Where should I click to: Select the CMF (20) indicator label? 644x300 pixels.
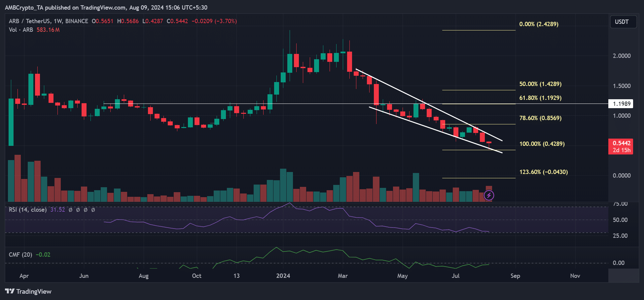20,255
